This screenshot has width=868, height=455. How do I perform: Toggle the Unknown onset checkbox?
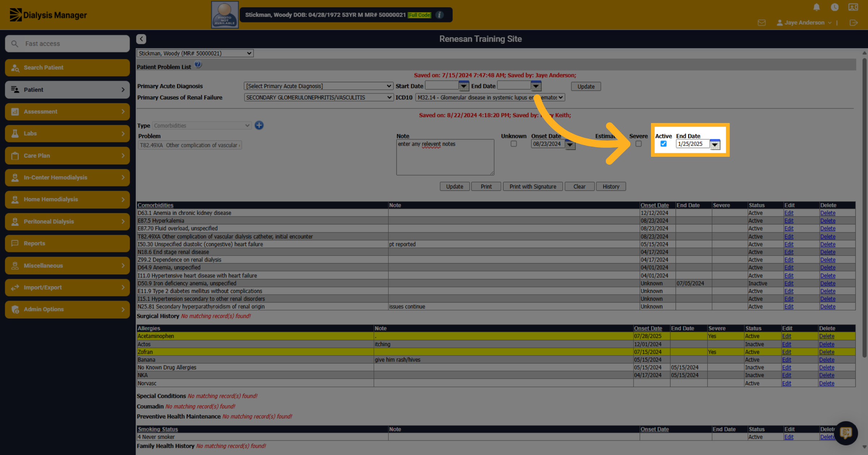514,144
